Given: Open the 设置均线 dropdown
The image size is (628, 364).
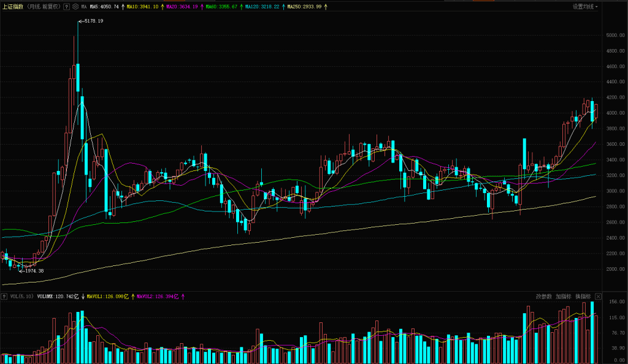Looking at the screenshot, I should 586,7.
